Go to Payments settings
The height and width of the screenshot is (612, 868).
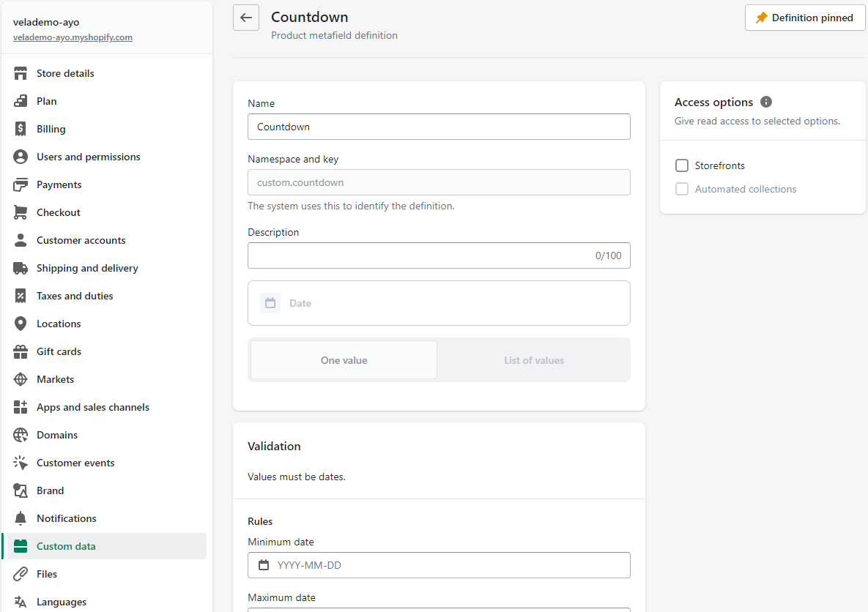[59, 184]
